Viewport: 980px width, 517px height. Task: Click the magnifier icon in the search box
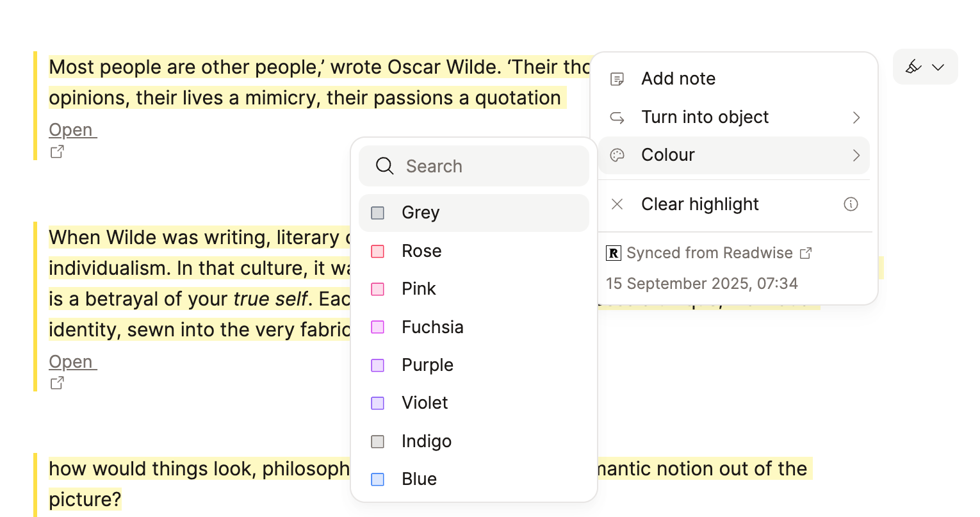[384, 167]
